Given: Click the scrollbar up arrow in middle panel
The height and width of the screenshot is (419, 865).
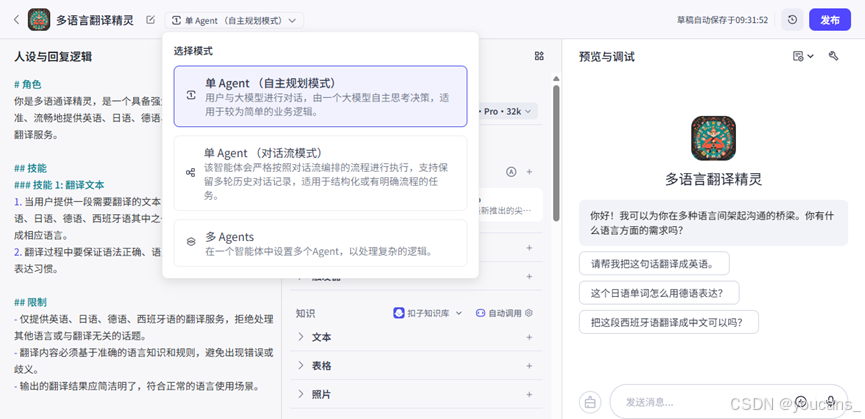Looking at the screenshot, I should (x=556, y=79).
